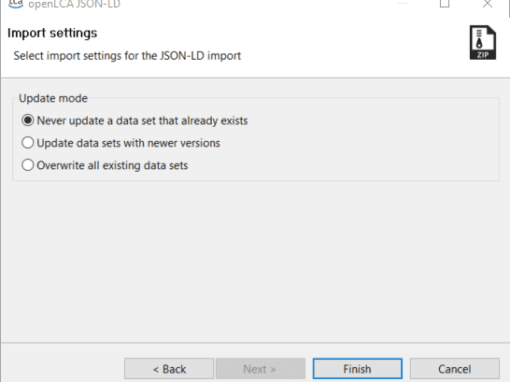Click the Update newer versions radio circle

pyautogui.click(x=28, y=143)
